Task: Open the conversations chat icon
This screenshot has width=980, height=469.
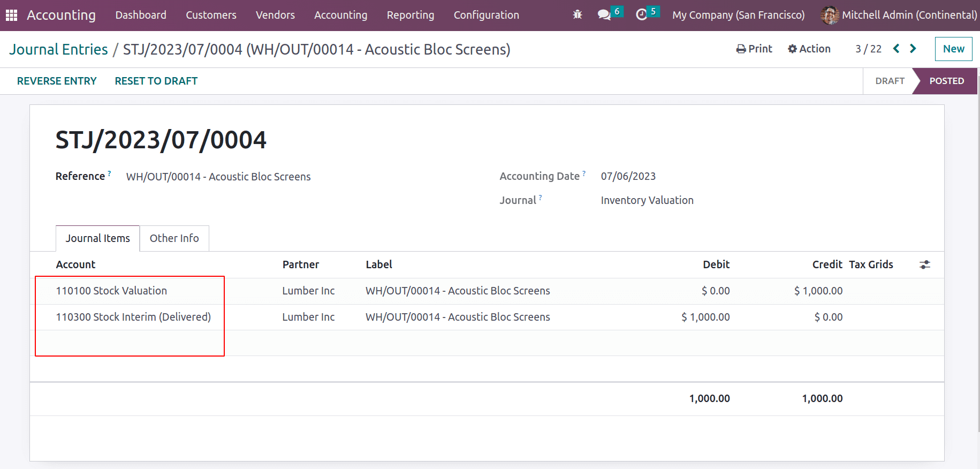Action: pyautogui.click(x=604, y=15)
